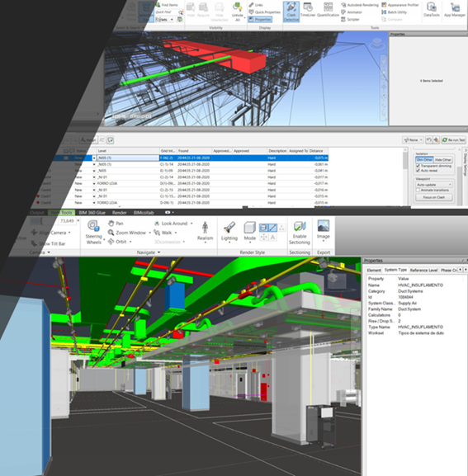Click the Links tool in Display group
The width and height of the screenshot is (468, 476).
[256, 5]
